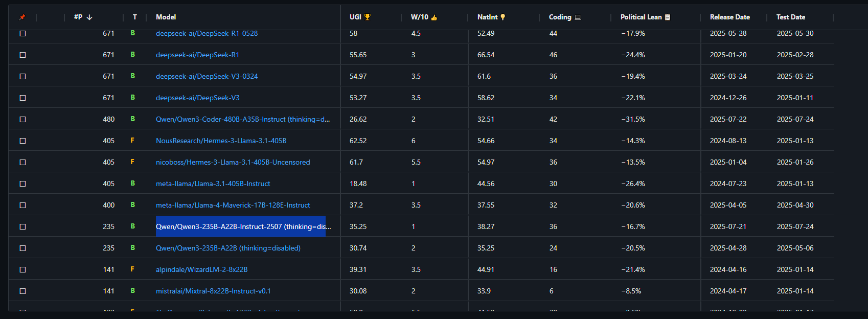Click NatInt value 66.54

(486, 55)
